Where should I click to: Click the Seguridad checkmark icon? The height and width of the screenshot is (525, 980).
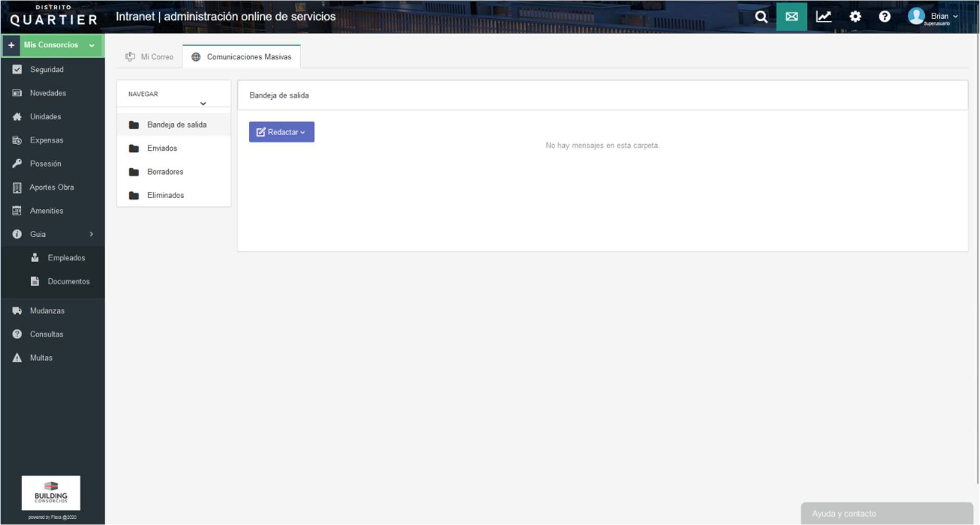click(x=17, y=69)
